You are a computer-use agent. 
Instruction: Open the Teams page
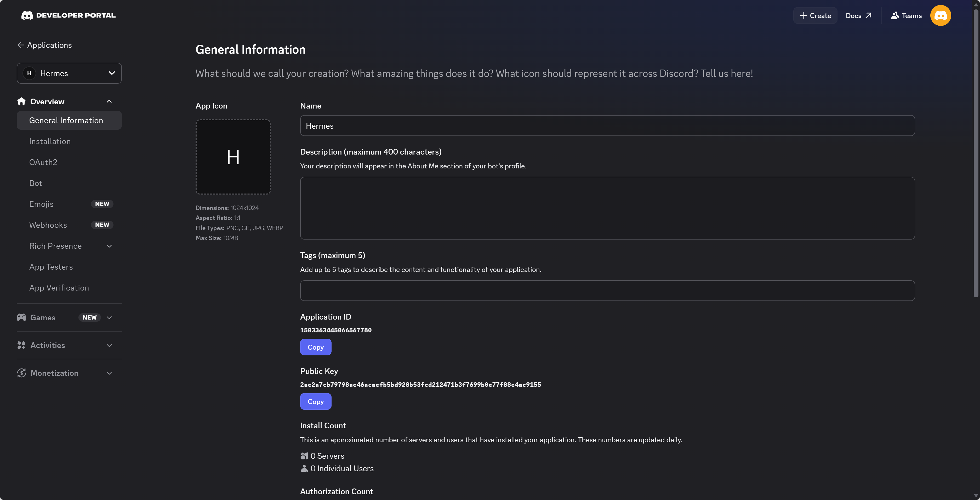(x=906, y=16)
